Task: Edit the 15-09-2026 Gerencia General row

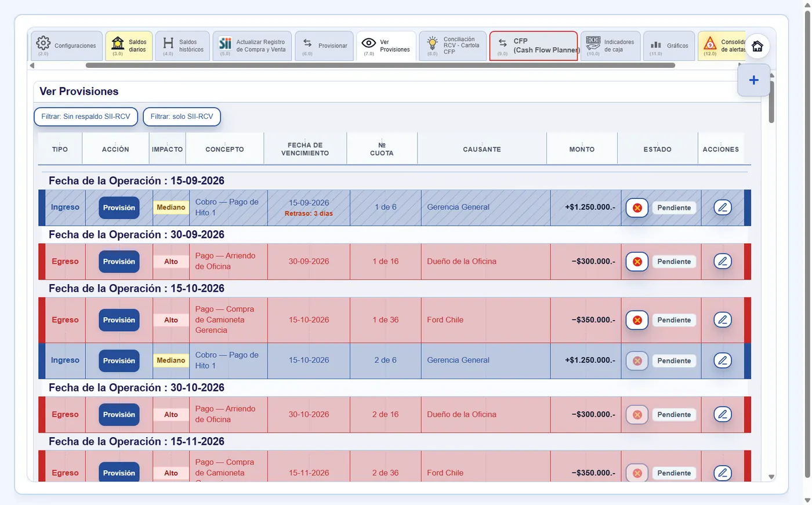Action: [723, 208]
